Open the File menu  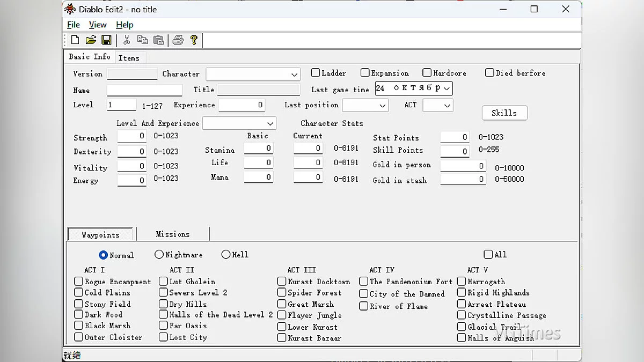pos(74,25)
